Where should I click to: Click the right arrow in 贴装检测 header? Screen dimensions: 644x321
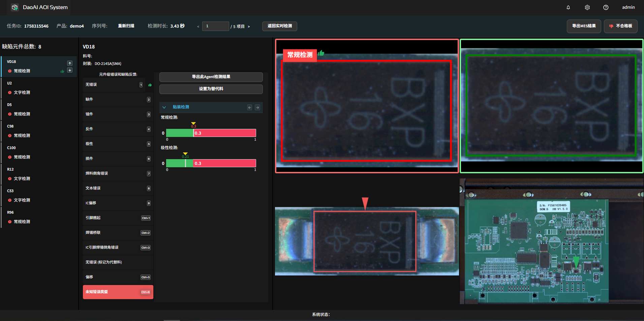pyautogui.click(x=257, y=107)
